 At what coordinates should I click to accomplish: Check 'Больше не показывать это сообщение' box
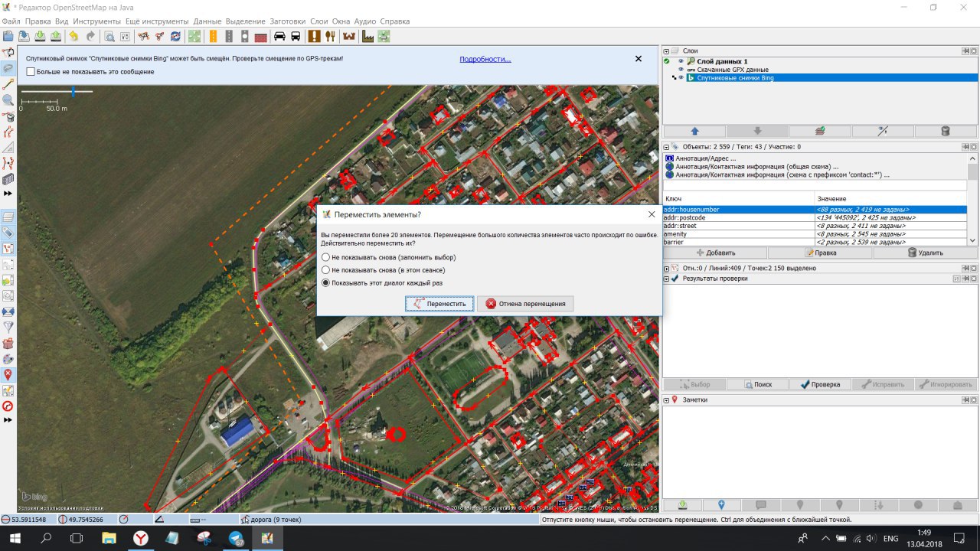tap(31, 72)
